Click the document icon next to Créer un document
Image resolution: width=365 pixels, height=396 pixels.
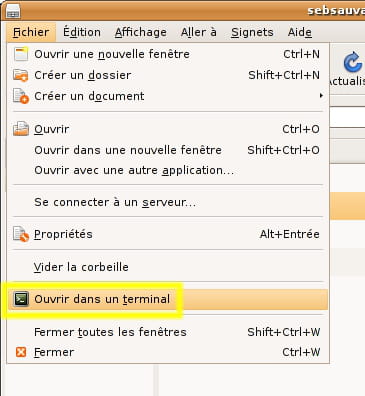tap(21, 96)
